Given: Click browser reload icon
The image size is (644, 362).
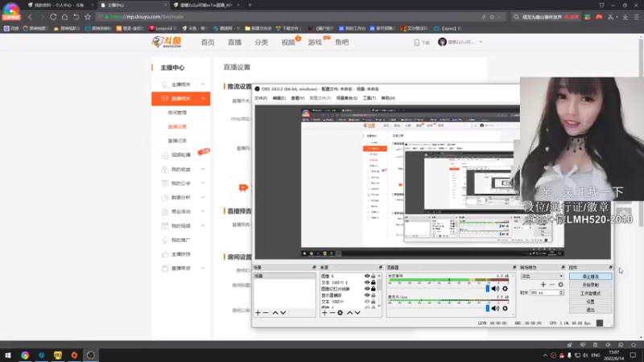Looking at the screenshot, I should coord(53,17).
